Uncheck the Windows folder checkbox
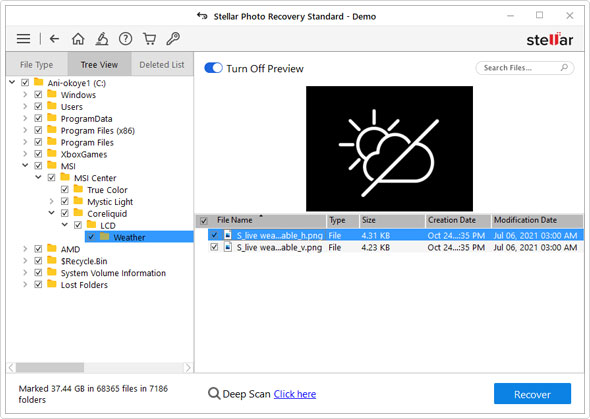 click(x=38, y=94)
